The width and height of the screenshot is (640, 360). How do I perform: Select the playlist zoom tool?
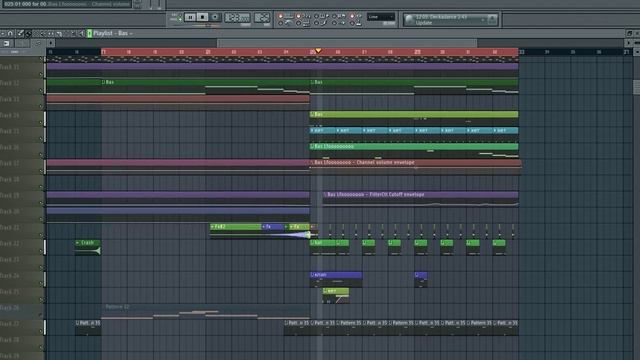tap(73, 33)
